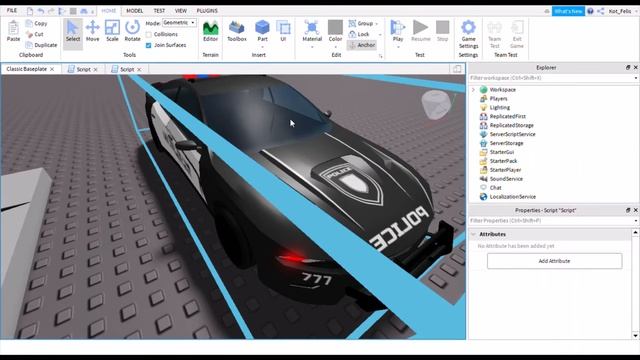Activate the Rotate tool

(132, 31)
